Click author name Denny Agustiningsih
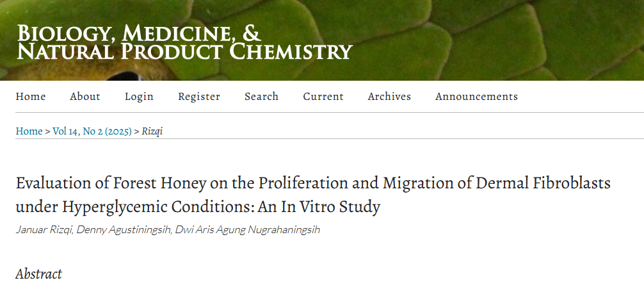644x303 pixels. [x=123, y=229]
